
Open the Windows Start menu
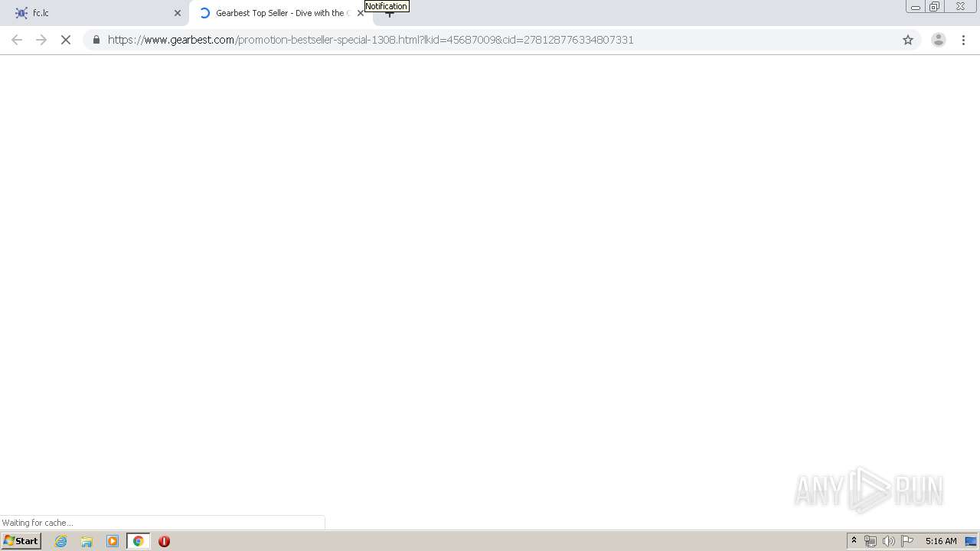coord(21,541)
